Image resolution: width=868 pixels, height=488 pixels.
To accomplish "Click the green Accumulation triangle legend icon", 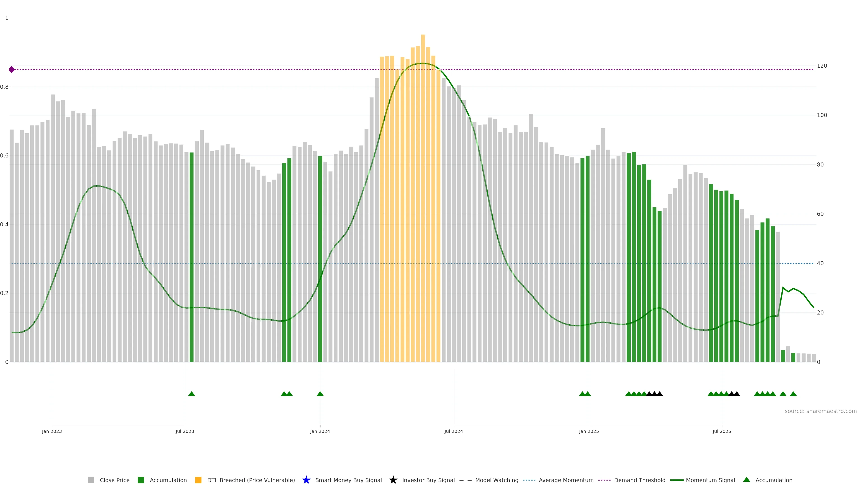I will [746, 480].
